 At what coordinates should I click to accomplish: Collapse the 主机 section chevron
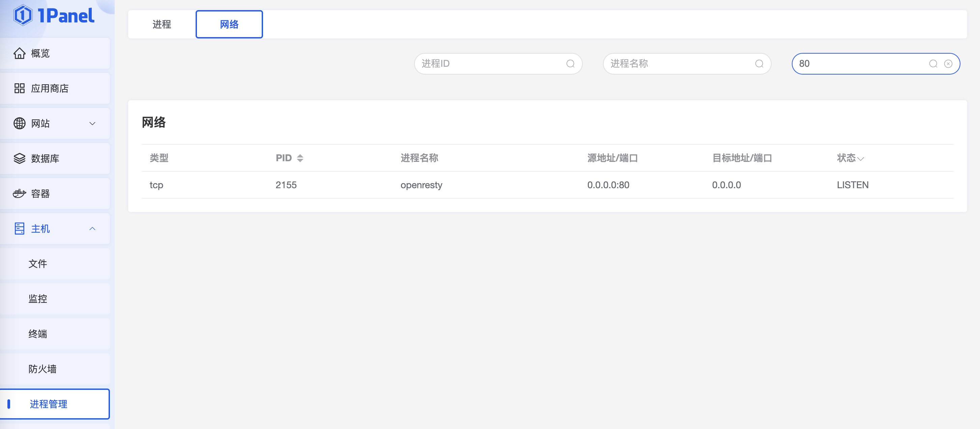pos(92,229)
